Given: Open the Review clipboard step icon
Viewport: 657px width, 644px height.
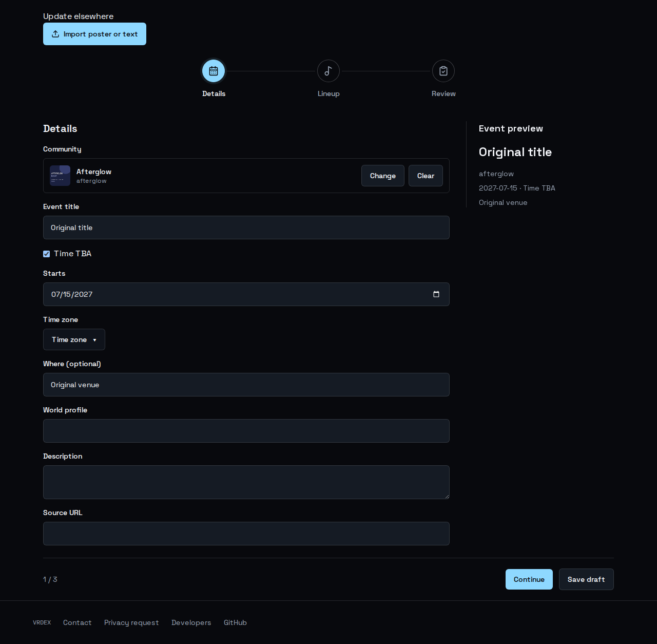Looking at the screenshot, I should click(x=443, y=71).
